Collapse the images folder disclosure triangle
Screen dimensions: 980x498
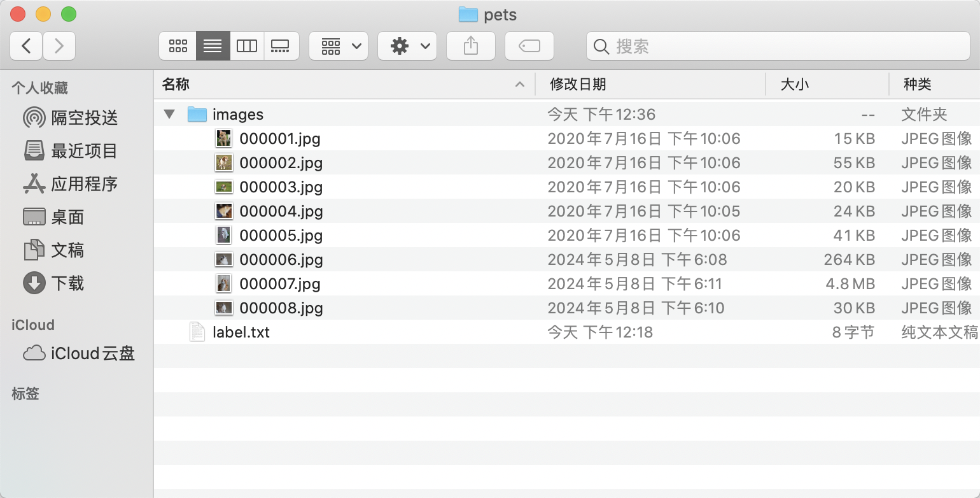click(169, 115)
